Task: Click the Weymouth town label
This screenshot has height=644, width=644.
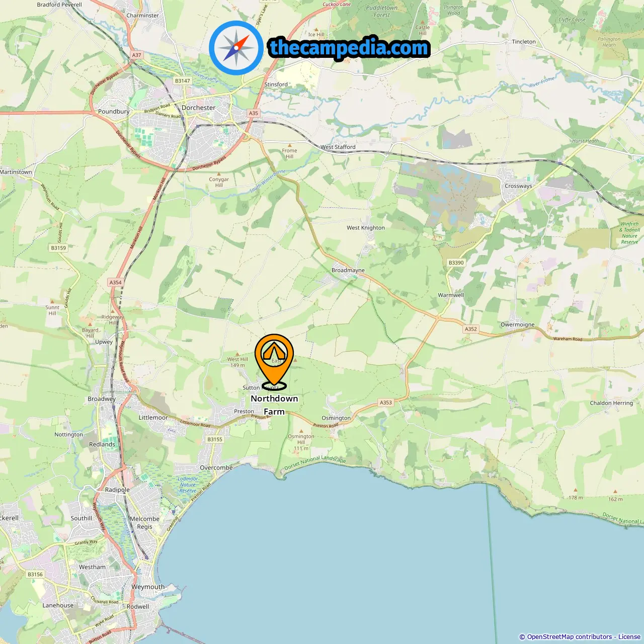Action: click(148, 587)
